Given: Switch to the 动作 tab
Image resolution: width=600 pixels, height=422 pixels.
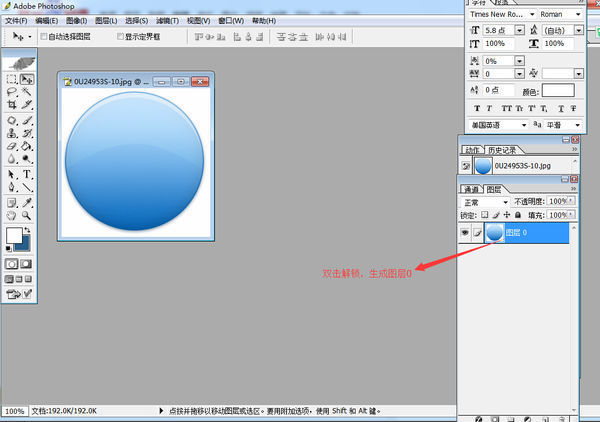Looking at the screenshot, I should [471, 149].
